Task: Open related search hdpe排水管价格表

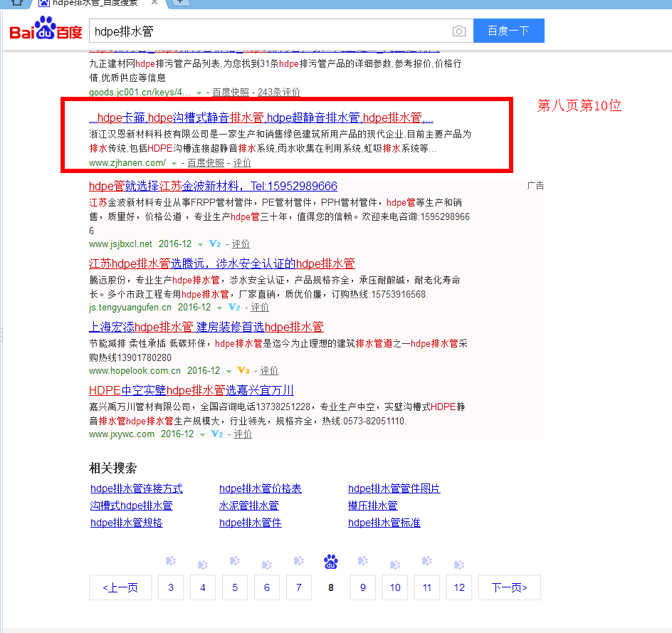Action: pyautogui.click(x=261, y=488)
